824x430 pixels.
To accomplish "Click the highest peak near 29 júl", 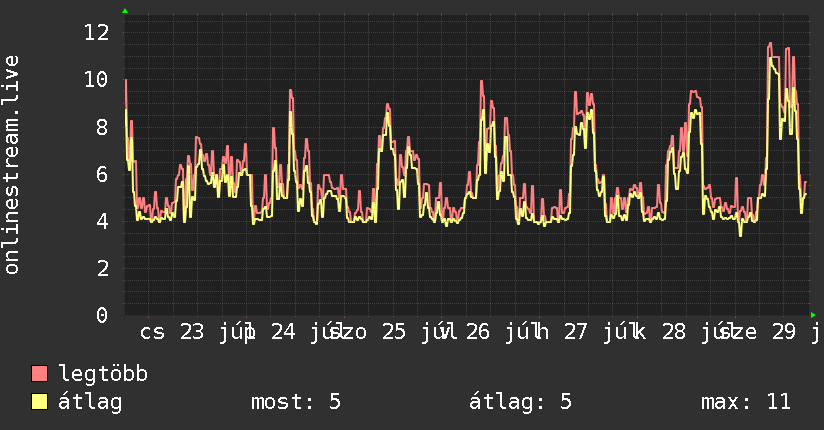I will 770,44.
